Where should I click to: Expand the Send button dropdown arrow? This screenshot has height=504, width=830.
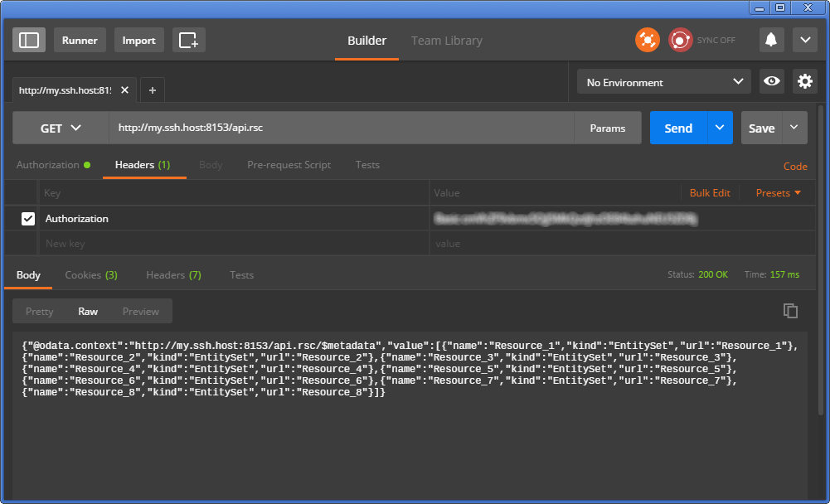[720, 128]
